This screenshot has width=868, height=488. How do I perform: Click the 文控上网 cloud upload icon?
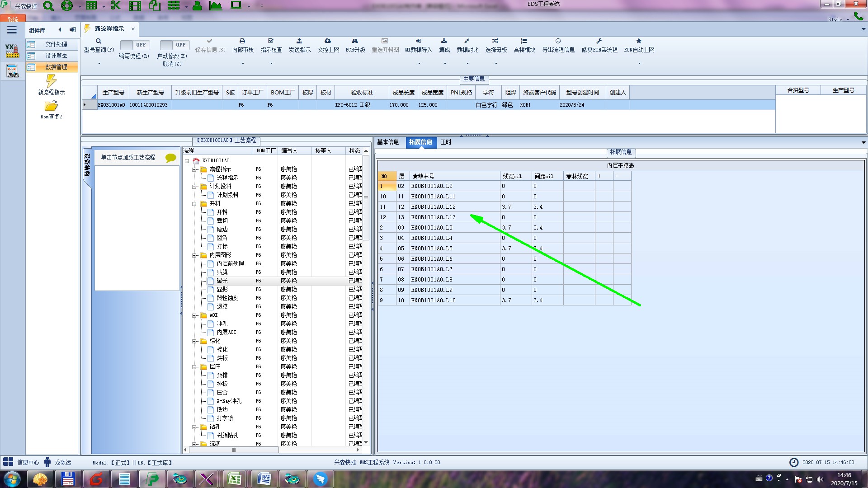tap(328, 41)
